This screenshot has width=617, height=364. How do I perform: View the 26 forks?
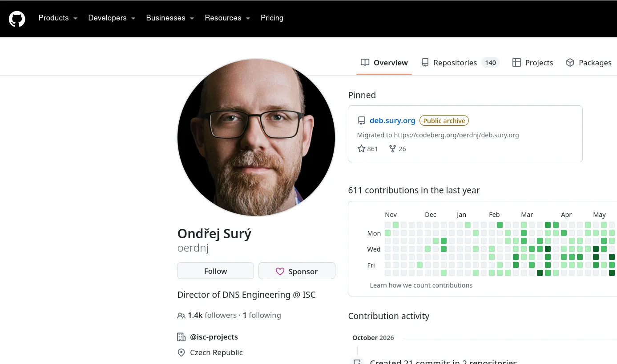(x=397, y=148)
